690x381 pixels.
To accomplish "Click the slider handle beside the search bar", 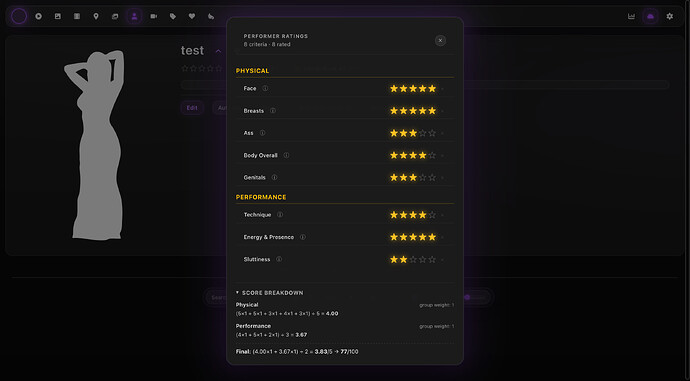I will tap(467, 297).
